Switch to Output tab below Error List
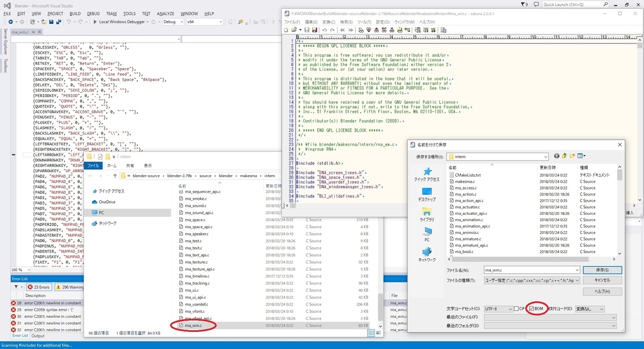The image size is (644, 349). coord(38,336)
